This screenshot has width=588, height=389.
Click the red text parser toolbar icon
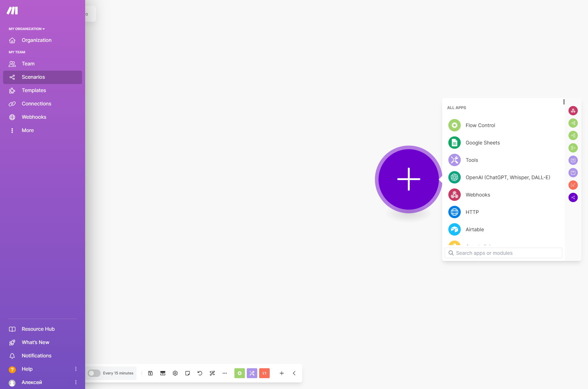[x=264, y=373]
